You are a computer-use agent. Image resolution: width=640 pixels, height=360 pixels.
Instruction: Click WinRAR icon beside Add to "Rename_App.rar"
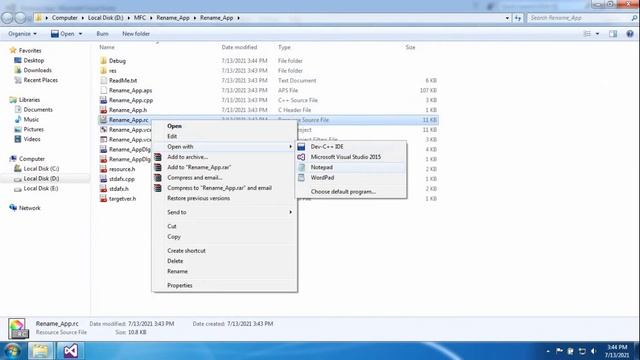(158, 167)
